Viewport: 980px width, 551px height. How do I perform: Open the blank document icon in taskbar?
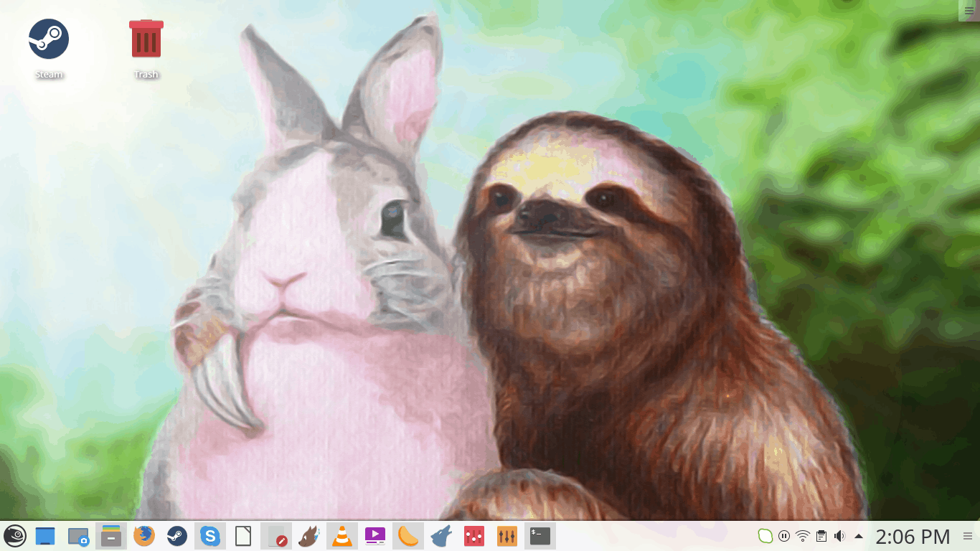coord(243,536)
